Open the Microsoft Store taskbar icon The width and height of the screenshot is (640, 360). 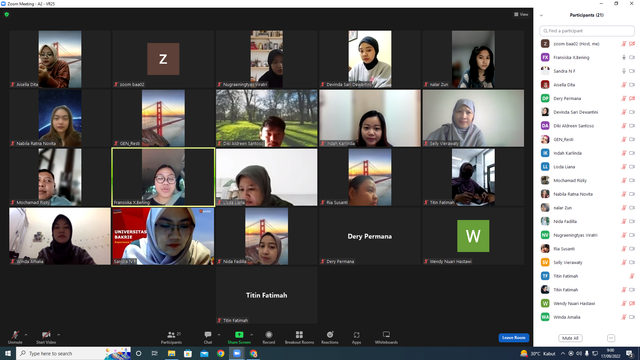pyautogui.click(x=188, y=353)
